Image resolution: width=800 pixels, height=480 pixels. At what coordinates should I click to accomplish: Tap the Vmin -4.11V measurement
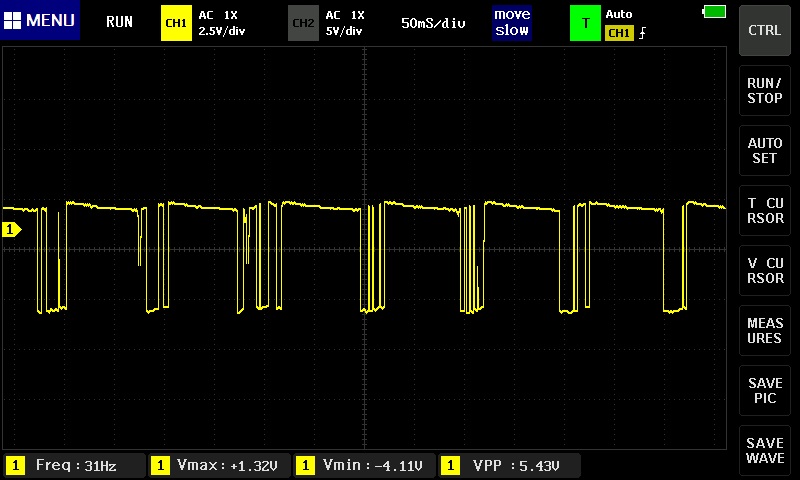(x=365, y=465)
